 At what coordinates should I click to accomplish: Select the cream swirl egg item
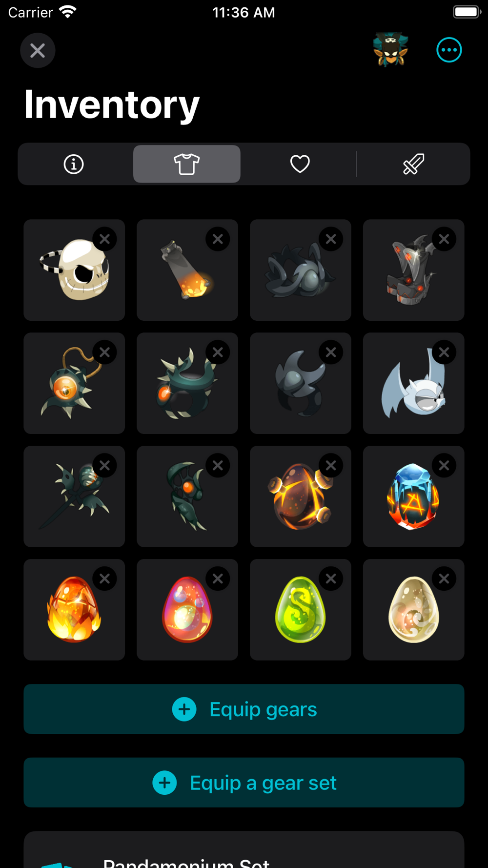pyautogui.click(x=413, y=610)
